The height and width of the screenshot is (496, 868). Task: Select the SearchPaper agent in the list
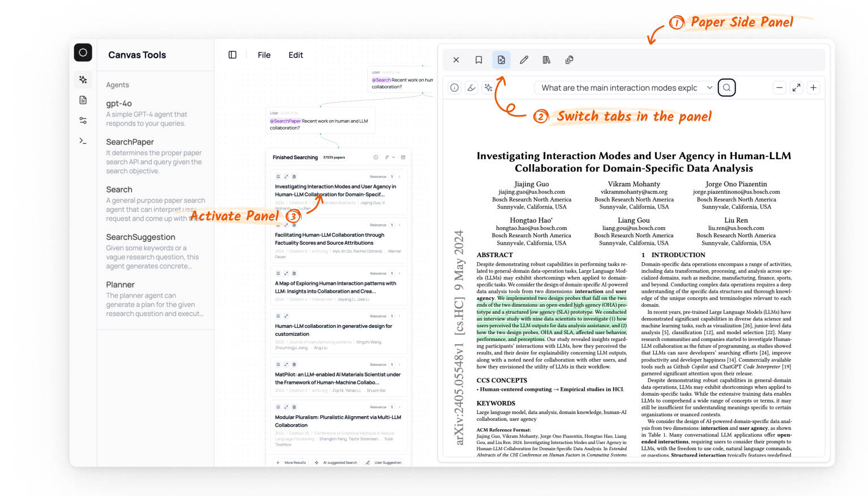[x=130, y=142]
